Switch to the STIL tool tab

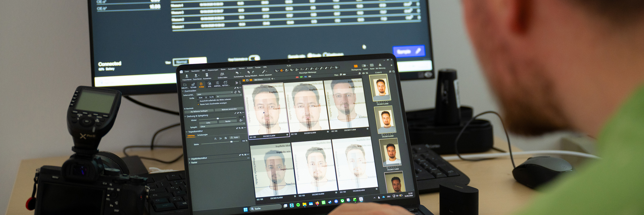(210, 85)
